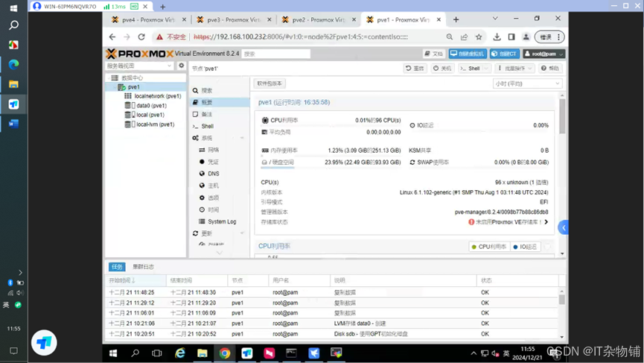Switch to the cluster log tab
Screen dimensions: 644x363
click(143, 267)
